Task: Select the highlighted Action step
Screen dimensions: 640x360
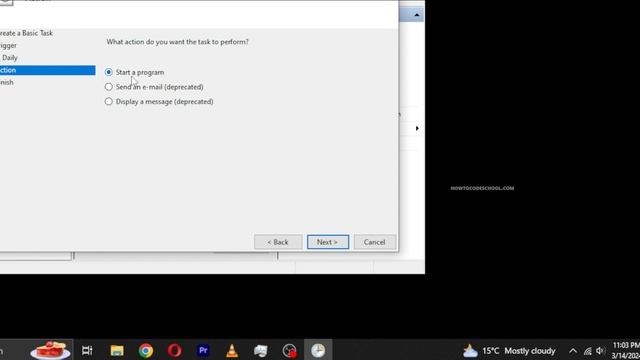Action: coord(47,70)
